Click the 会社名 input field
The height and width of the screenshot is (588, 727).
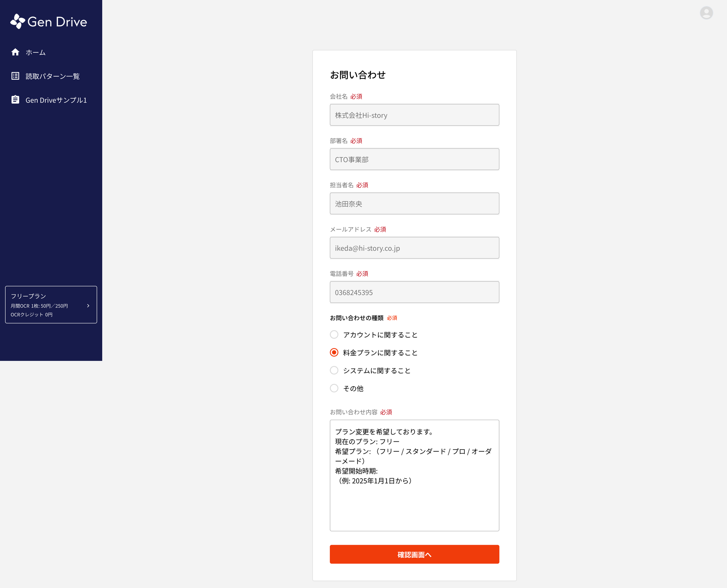point(414,115)
